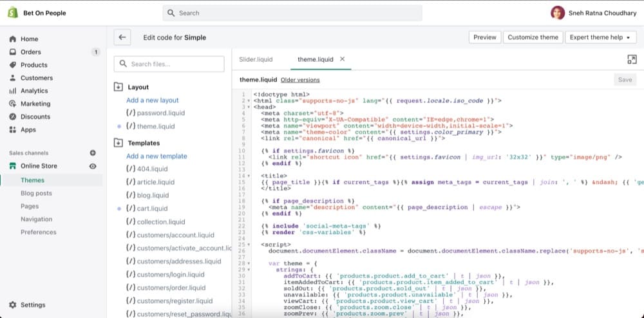Collapse the Layout folder

click(118, 87)
